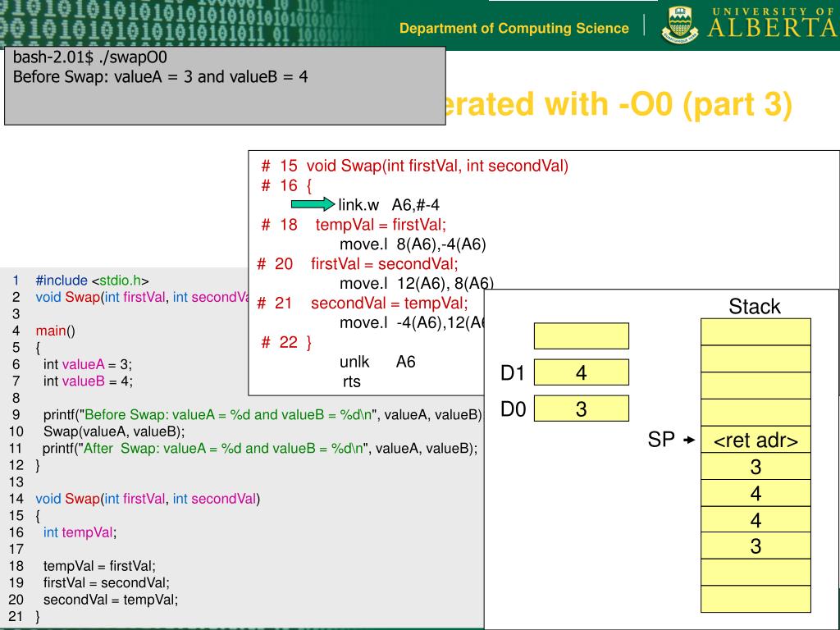Click the "D0" register label
The height and width of the screenshot is (630, 840).
pyautogui.click(x=513, y=409)
